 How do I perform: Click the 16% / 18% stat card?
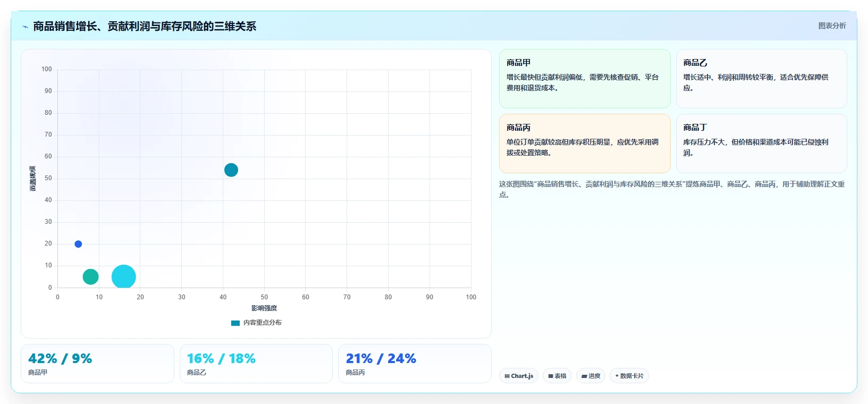click(x=256, y=364)
